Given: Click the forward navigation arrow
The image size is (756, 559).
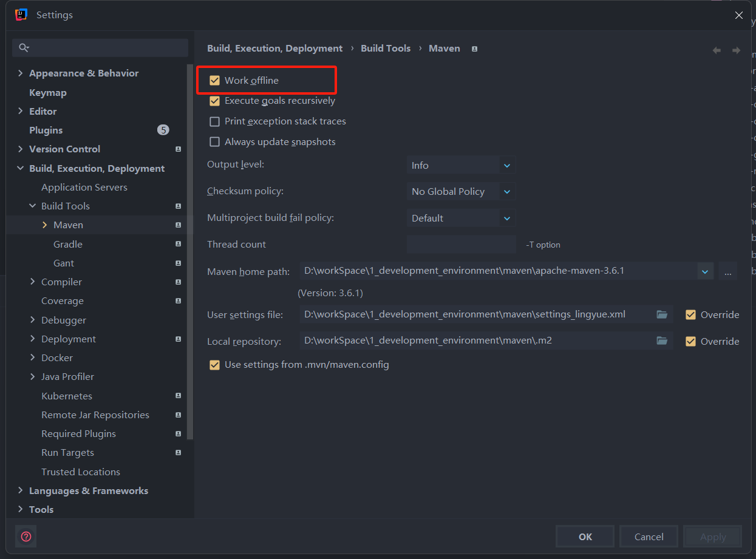Looking at the screenshot, I should pyautogui.click(x=736, y=50).
